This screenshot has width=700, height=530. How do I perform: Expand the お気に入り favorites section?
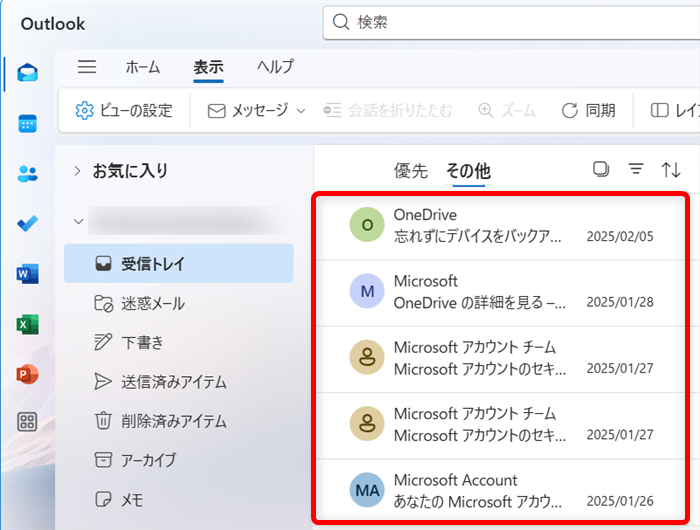coord(77,171)
